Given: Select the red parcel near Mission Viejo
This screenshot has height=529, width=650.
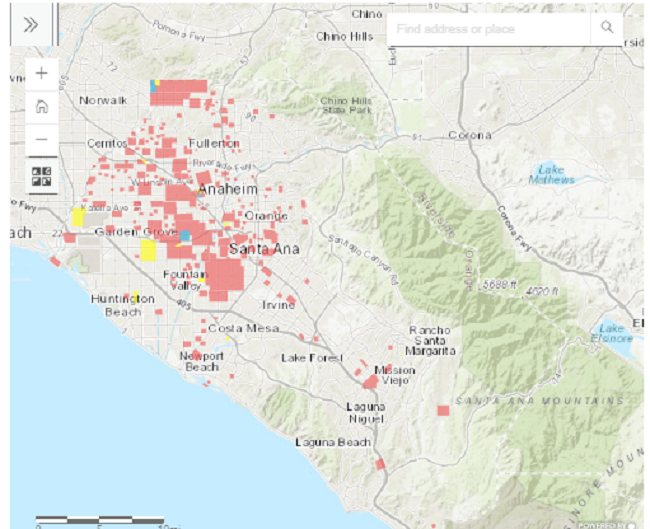Looking at the screenshot, I should (371, 381).
